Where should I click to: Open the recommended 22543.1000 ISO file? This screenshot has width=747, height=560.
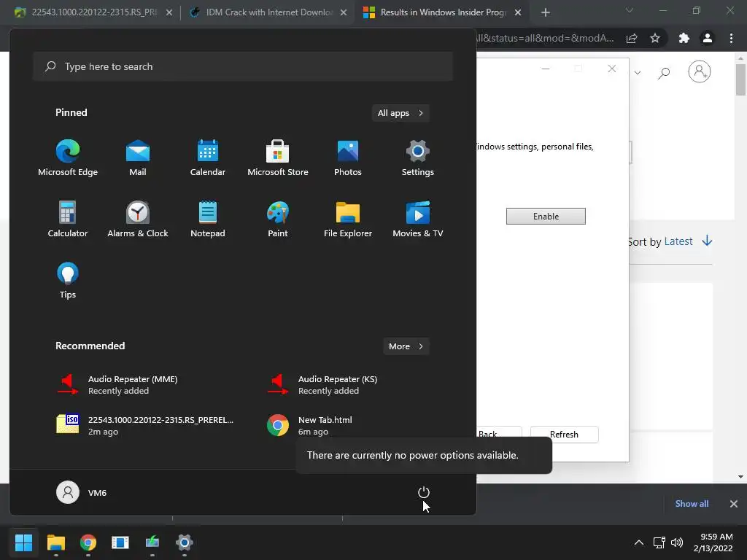click(145, 426)
